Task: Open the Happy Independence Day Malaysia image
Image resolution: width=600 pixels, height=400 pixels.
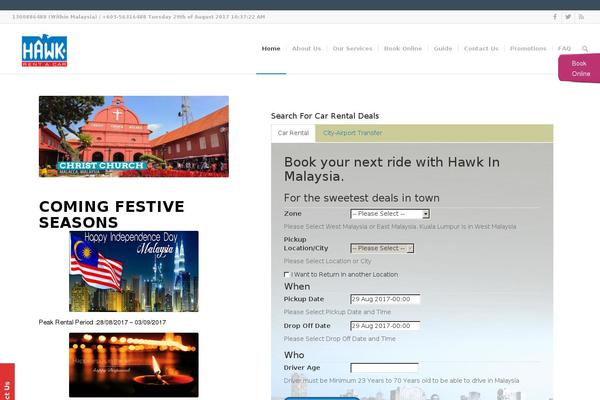Action: 134,271
